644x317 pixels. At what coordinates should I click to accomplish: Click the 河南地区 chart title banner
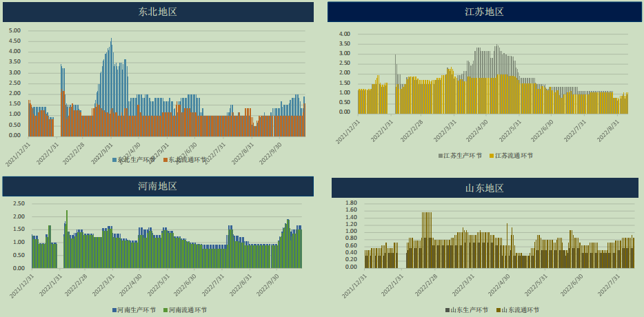point(158,186)
